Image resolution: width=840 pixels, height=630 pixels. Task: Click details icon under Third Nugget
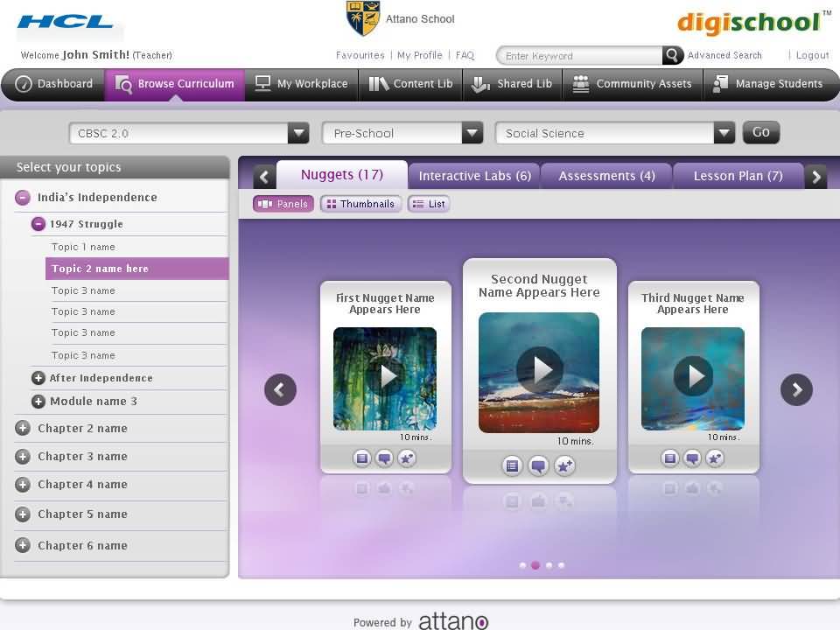(x=670, y=458)
